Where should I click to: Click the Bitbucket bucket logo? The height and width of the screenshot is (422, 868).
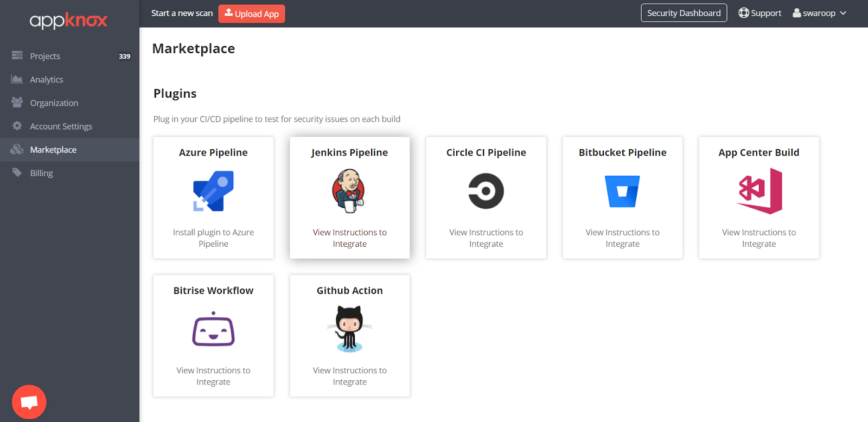click(622, 191)
